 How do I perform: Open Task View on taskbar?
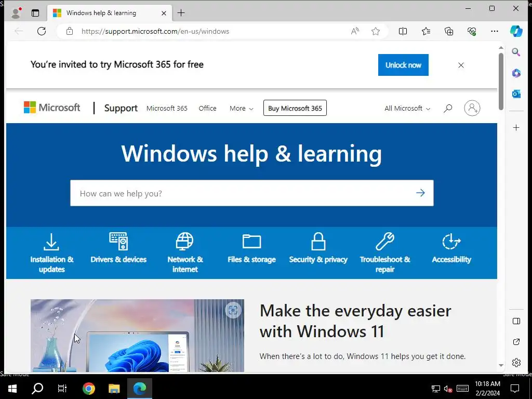click(x=62, y=388)
